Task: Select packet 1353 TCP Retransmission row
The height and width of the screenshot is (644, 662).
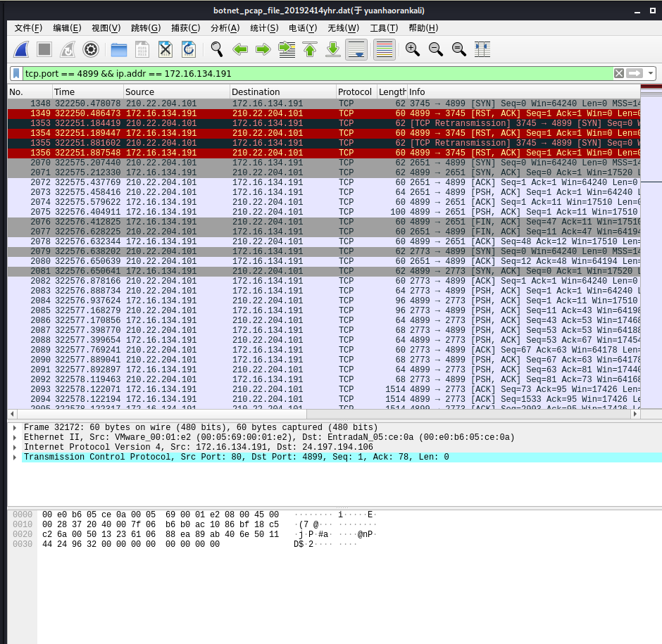Action: [324, 123]
